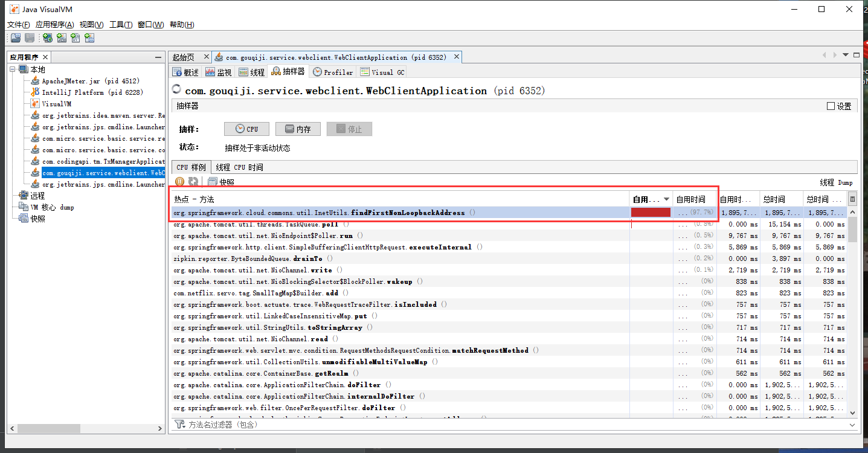Click the refresh results icon above hotspot table
This screenshot has width=868, height=453.
coord(192,181)
